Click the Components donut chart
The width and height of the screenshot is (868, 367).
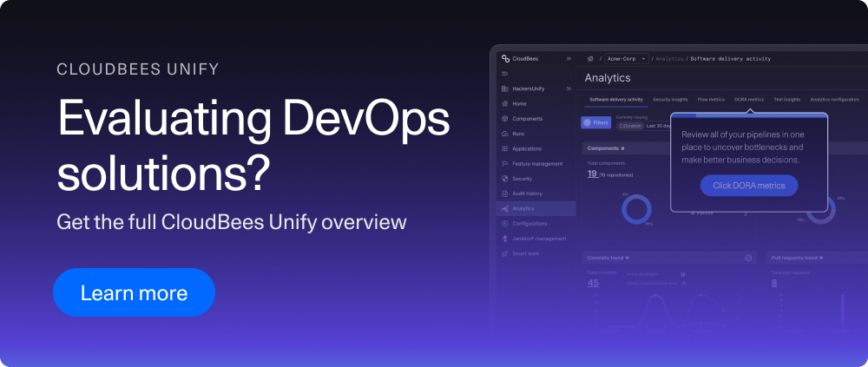point(636,209)
